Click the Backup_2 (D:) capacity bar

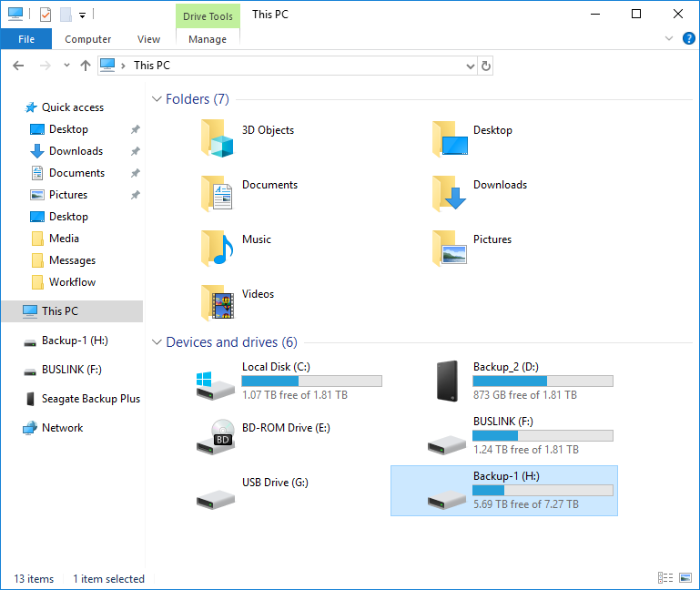click(543, 381)
